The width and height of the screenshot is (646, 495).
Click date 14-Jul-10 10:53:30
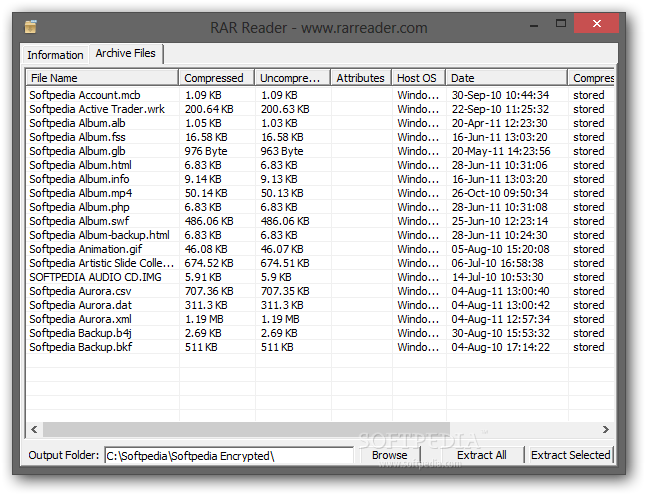click(498, 277)
